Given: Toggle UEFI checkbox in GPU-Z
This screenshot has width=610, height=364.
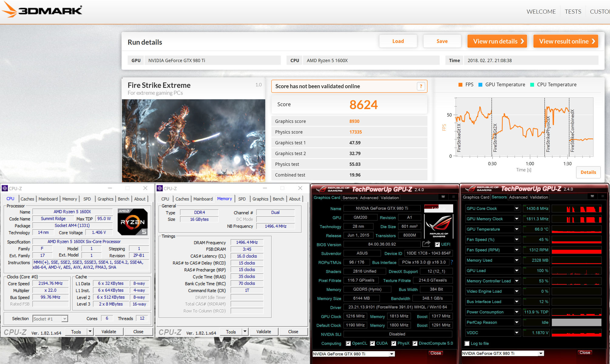Looking at the screenshot, I should click(437, 244).
